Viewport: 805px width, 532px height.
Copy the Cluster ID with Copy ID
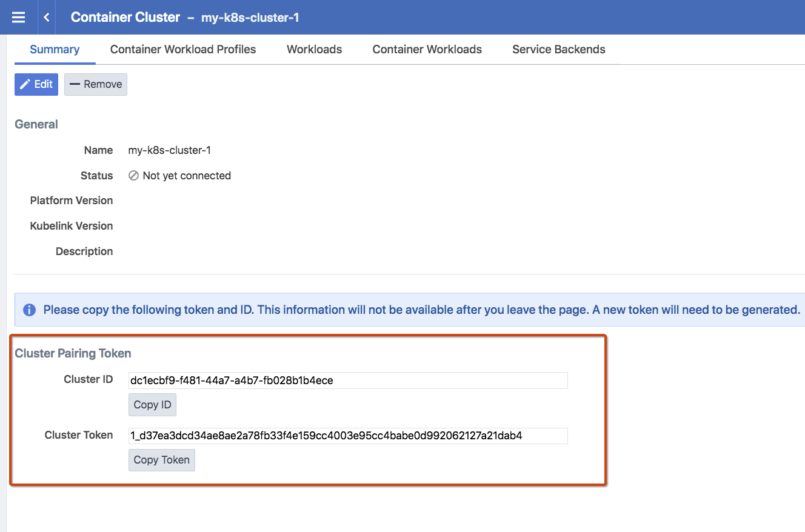pyautogui.click(x=152, y=404)
